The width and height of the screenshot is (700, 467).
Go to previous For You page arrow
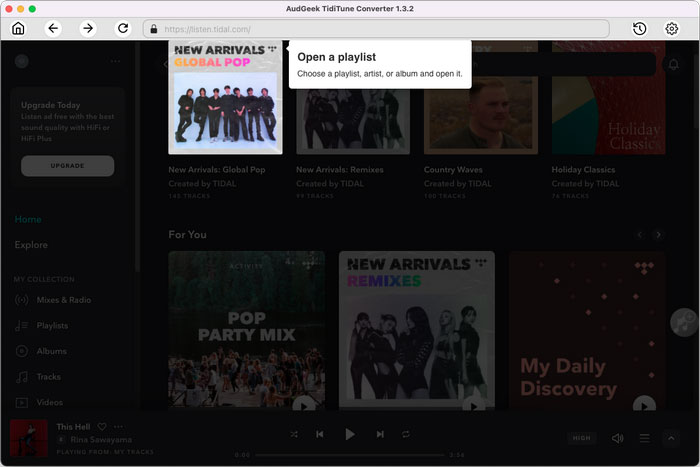[x=640, y=235]
